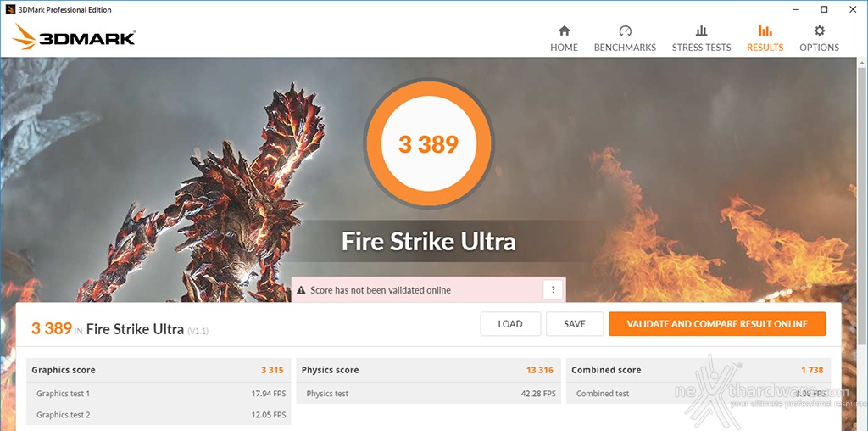Viewport: 868px width, 431px height.
Task: Click the 'Graphics test 1' row
Action: 159,394
